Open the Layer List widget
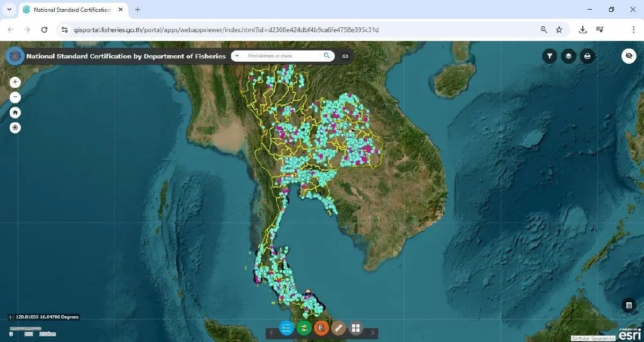This screenshot has width=644, height=342. [x=568, y=56]
